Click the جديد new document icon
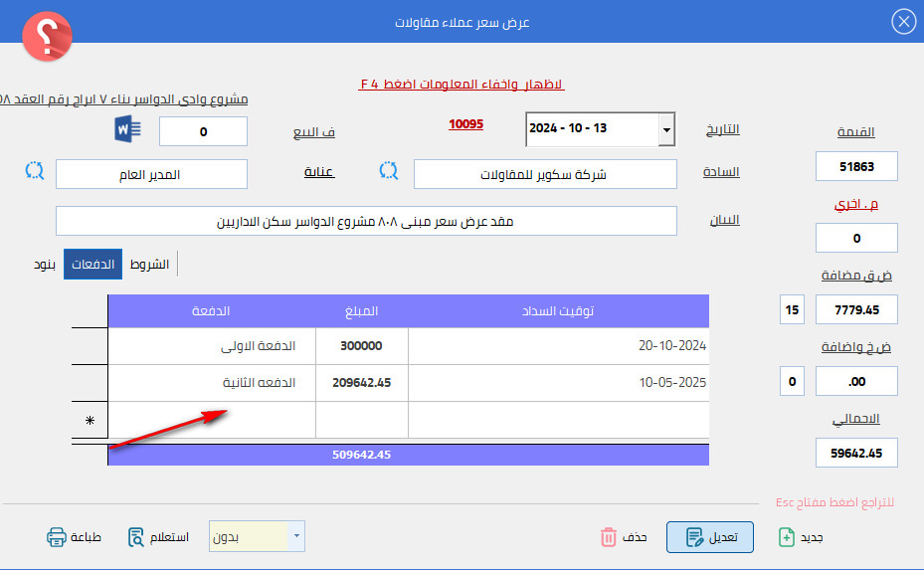The height and width of the screenshot is (570, 924). tap(787, 537)
